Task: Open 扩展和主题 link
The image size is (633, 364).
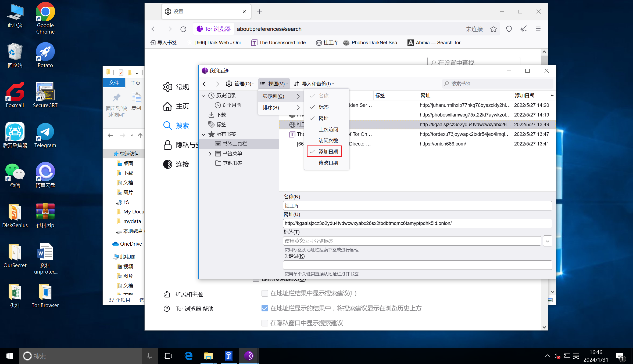Action: point(183,294)
